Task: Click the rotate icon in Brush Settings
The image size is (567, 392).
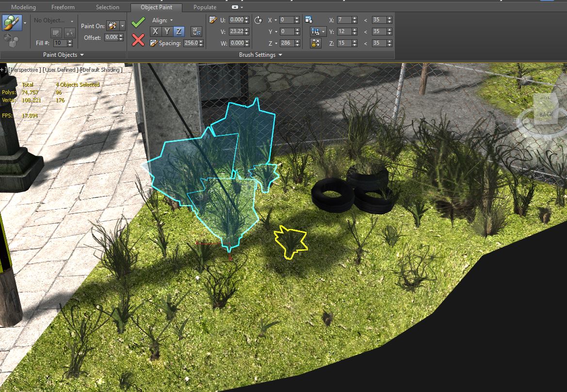Action: click(258, 20)
